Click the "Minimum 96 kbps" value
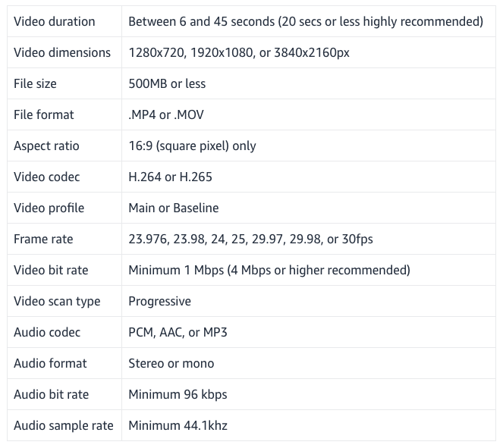 click(x=178, y=394)
